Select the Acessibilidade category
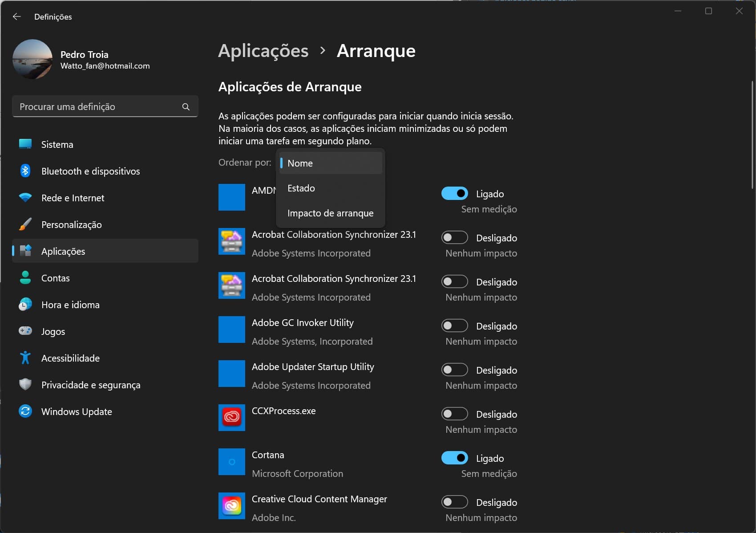 point(70,358)
